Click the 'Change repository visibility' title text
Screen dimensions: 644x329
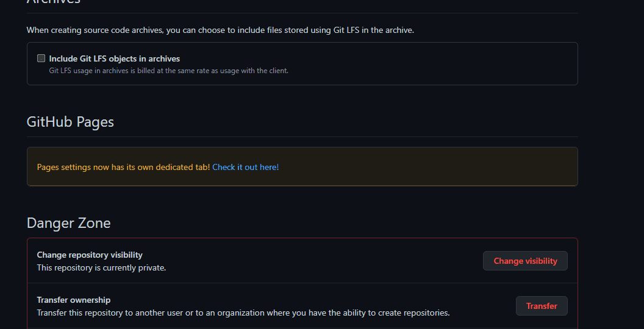[90, 255]
